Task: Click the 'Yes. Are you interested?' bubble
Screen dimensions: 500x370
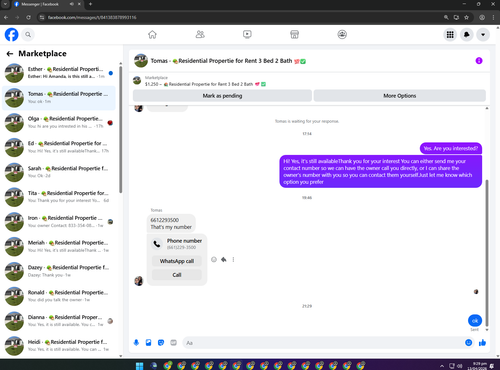Action: [451, 148]
